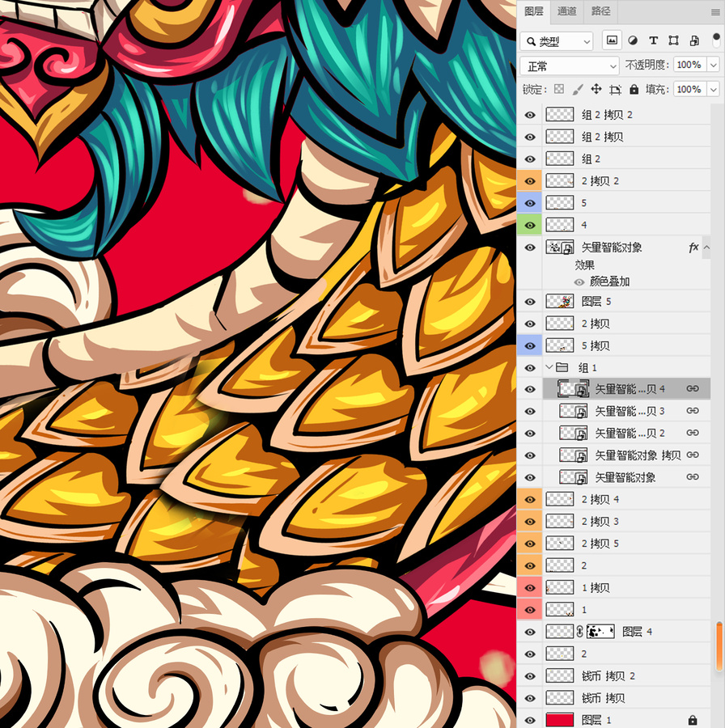The image size is (725, 728).
Task: Open the 正常 blend mode dropdown
Action: click(569, 66)
